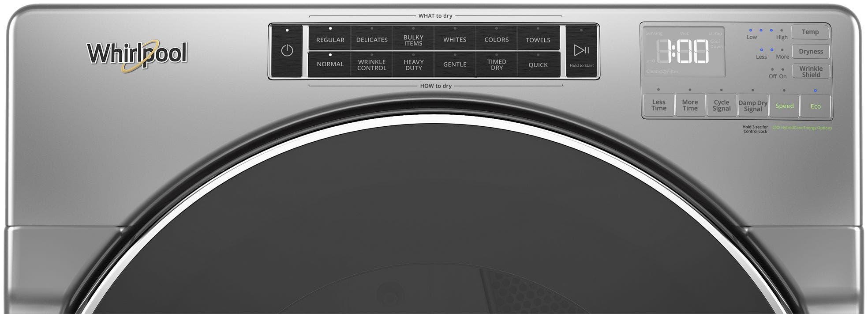Viewport: 868px width, 314px height.
Task: Toggle Wrinkle Shield button
Action: tap(811, 71)
